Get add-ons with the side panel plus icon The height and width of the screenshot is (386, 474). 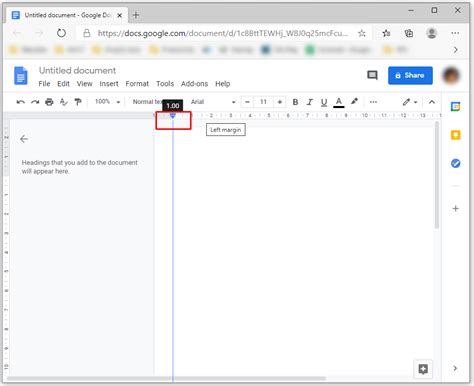click(455, 209)
